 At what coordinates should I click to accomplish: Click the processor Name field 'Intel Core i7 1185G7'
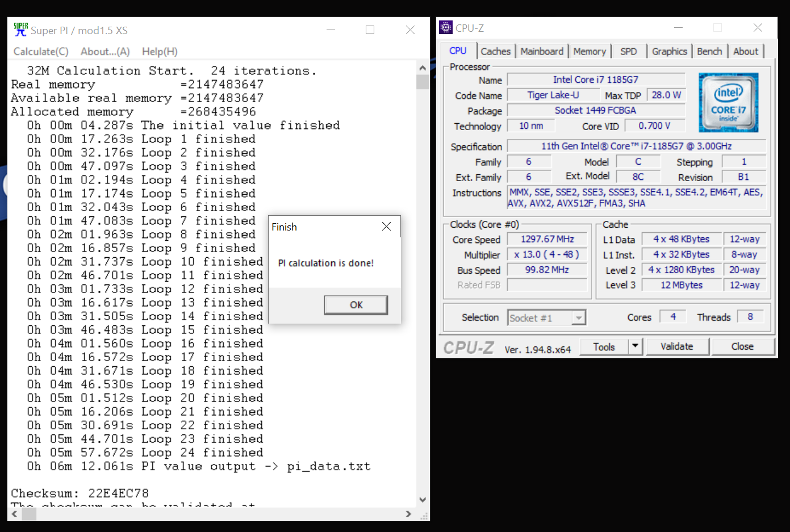[596, 80]
